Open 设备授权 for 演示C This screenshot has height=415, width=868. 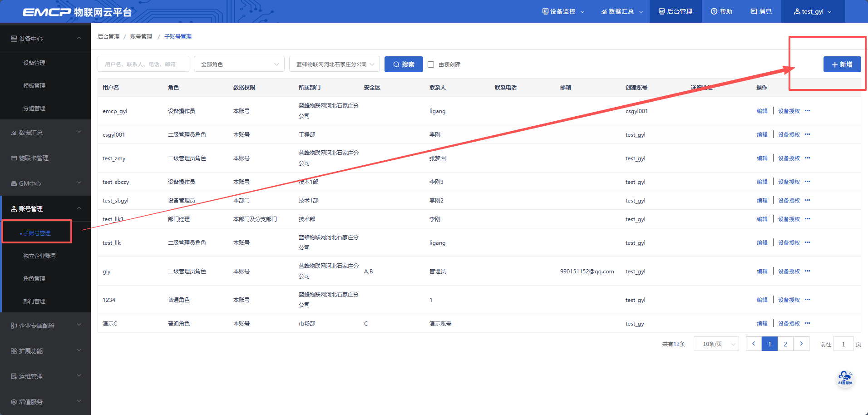789,323
